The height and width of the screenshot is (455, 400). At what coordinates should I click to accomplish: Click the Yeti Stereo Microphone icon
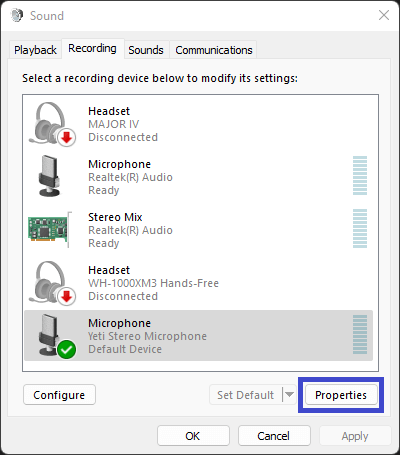[x=53, y=336]
